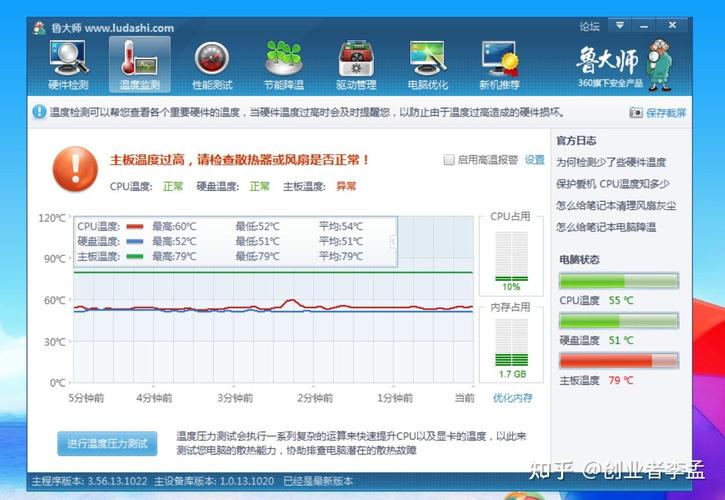Open the title bar dropdown menu arrow
Screen dimensions: 725x500
620,26
